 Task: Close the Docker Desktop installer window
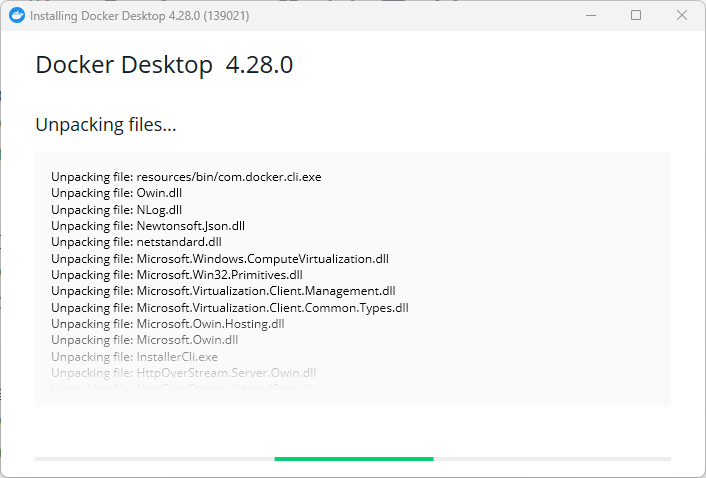tap(682, 15)
